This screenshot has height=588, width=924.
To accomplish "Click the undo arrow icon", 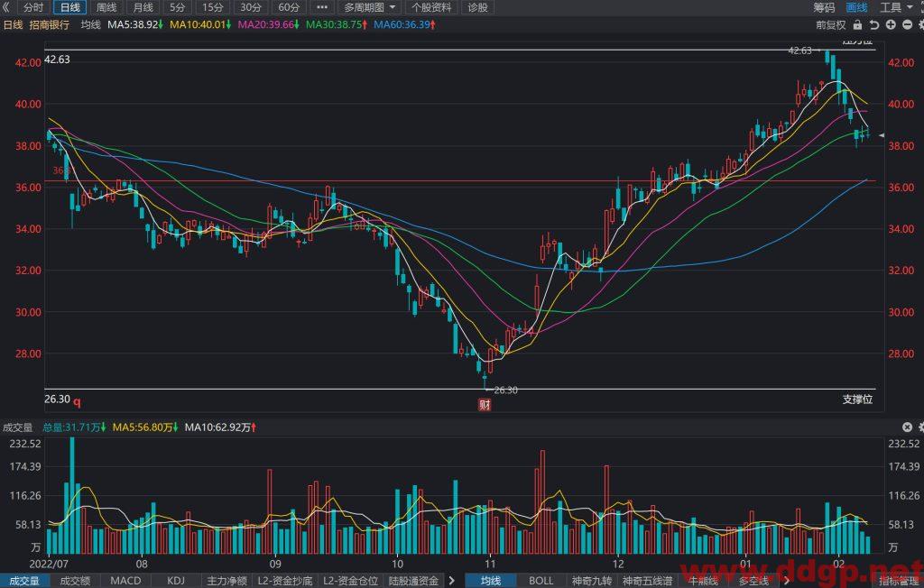I will pyautogui.click(x=873, y=24).
